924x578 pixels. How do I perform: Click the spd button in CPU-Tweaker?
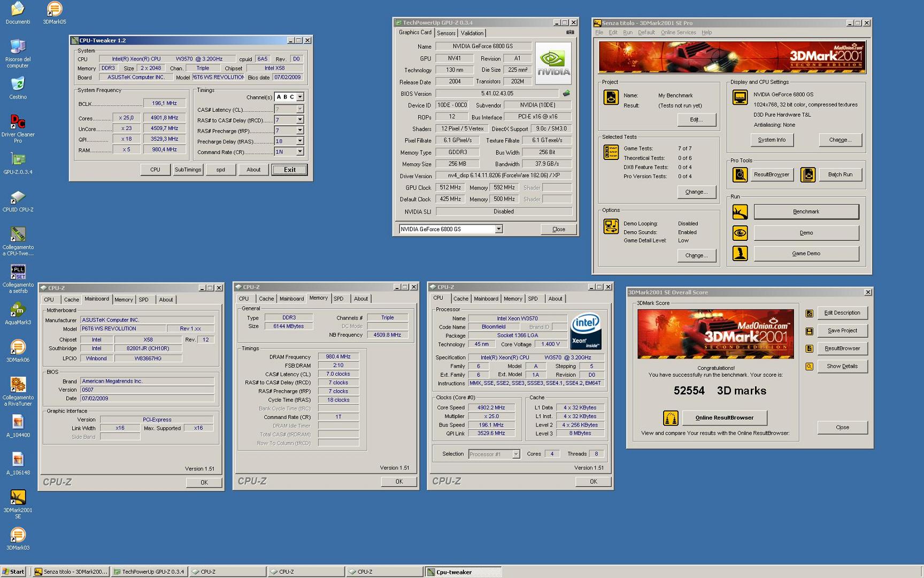(x=220, y=170)
